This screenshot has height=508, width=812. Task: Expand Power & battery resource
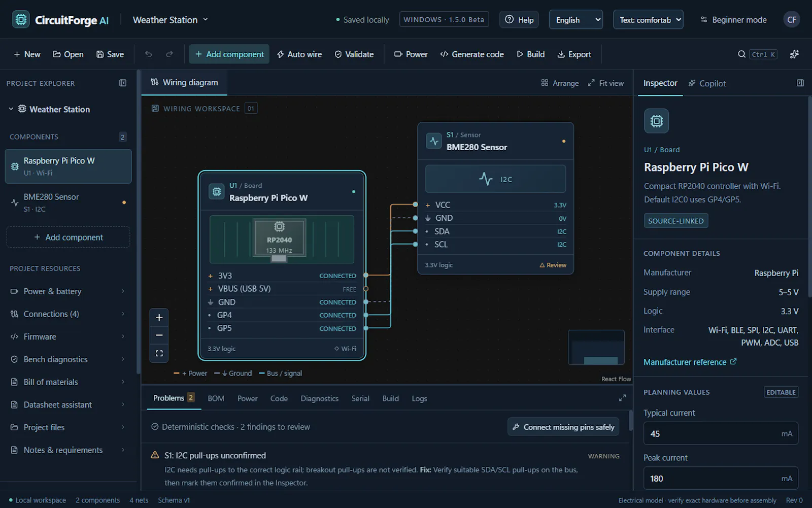[68, 291]
